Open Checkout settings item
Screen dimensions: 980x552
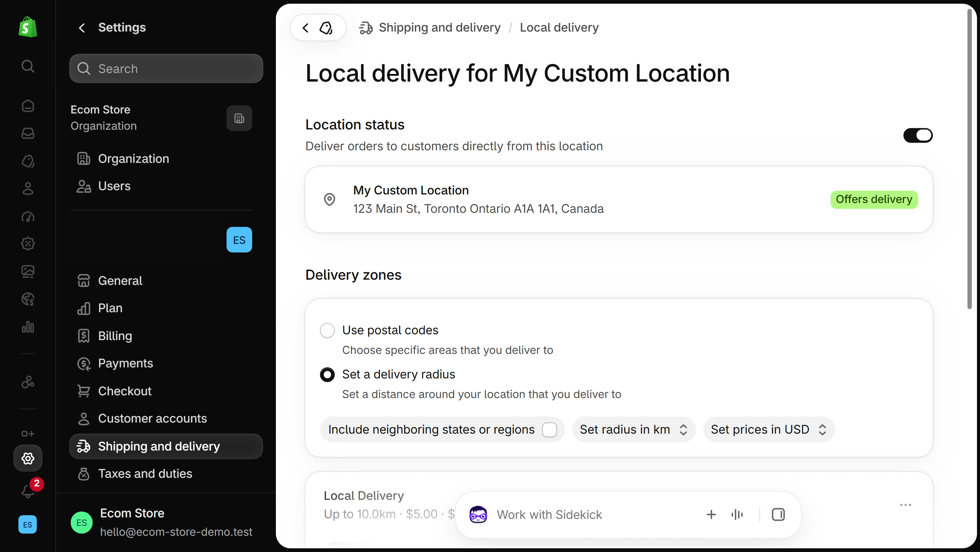coord(166,391)
